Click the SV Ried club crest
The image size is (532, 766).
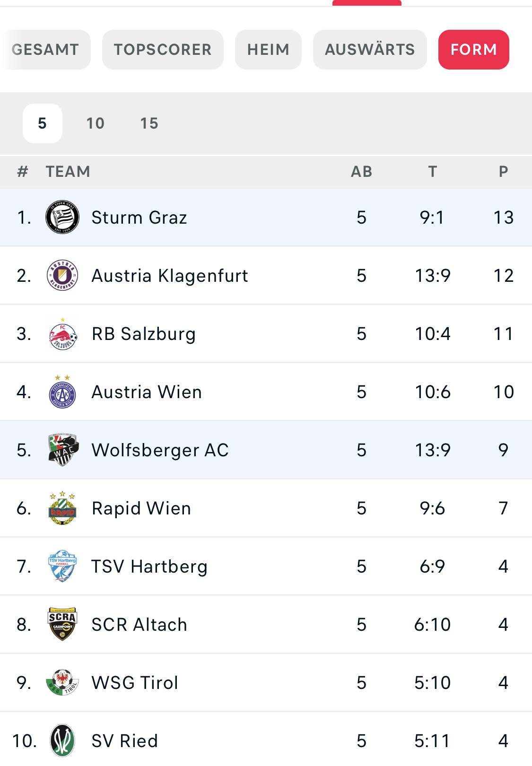tap(62, 740)
